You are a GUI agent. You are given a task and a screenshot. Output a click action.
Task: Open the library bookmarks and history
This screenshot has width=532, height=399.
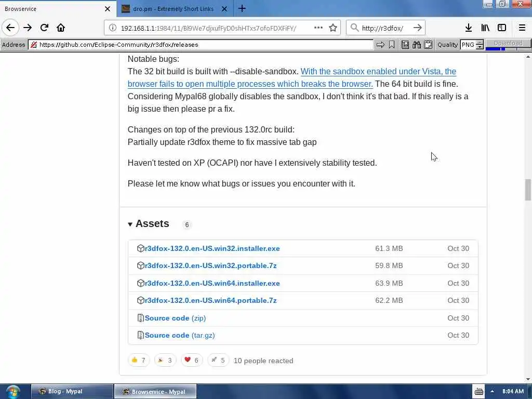[x=485, y=28]
